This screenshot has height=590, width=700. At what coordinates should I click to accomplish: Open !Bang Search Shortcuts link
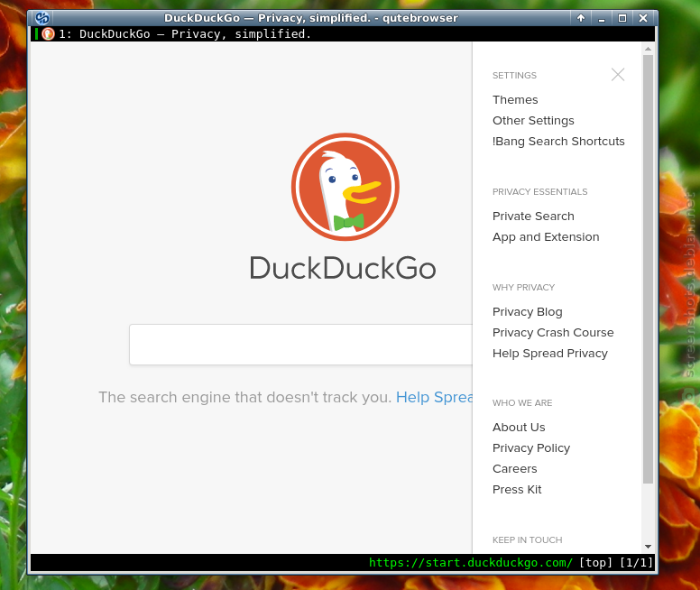tap(558, 141)
